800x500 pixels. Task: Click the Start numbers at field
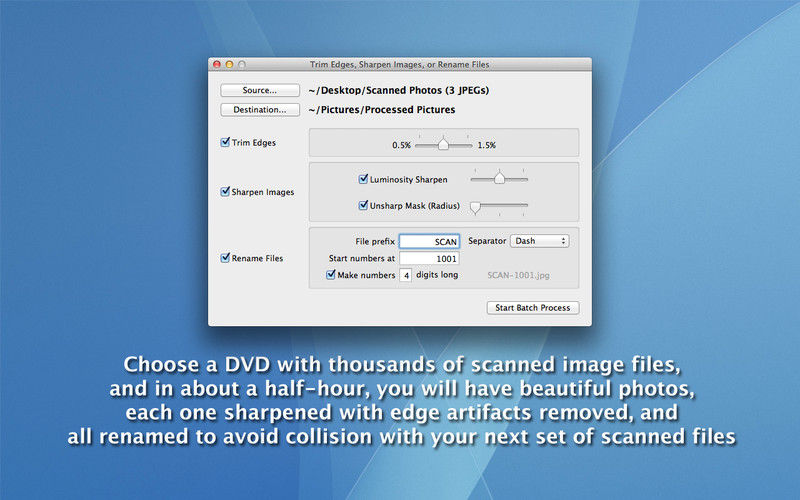point(429,259)
